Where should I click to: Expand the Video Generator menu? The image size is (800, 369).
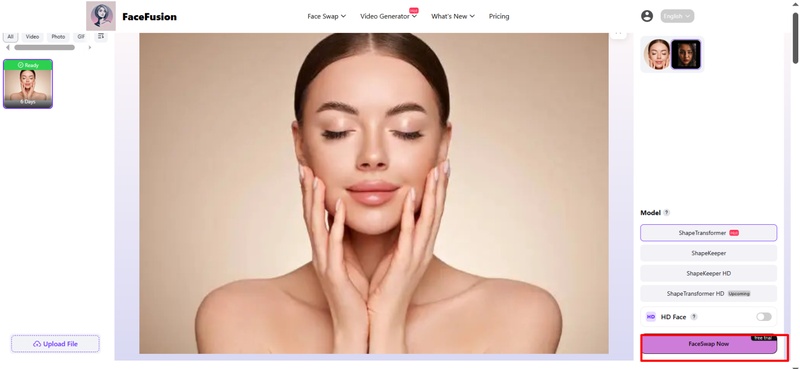coord(389,16)
